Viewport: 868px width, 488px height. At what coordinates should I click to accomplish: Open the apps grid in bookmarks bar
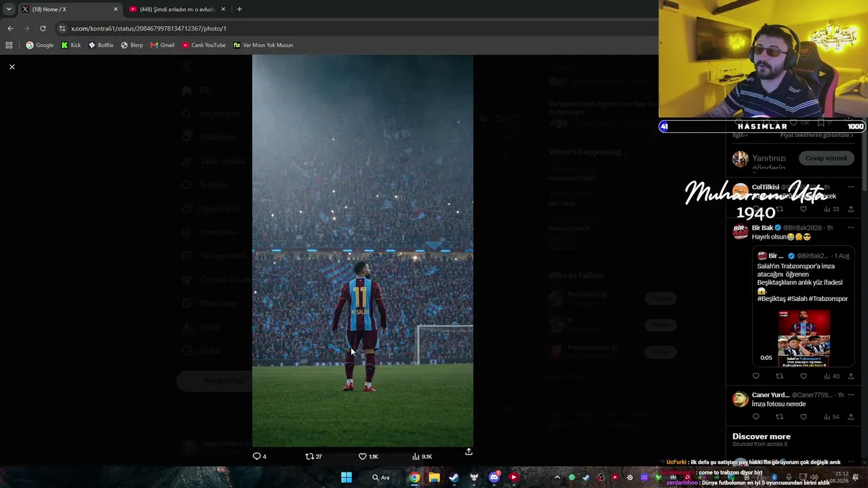pyautogui.click(x=9, y=45)
